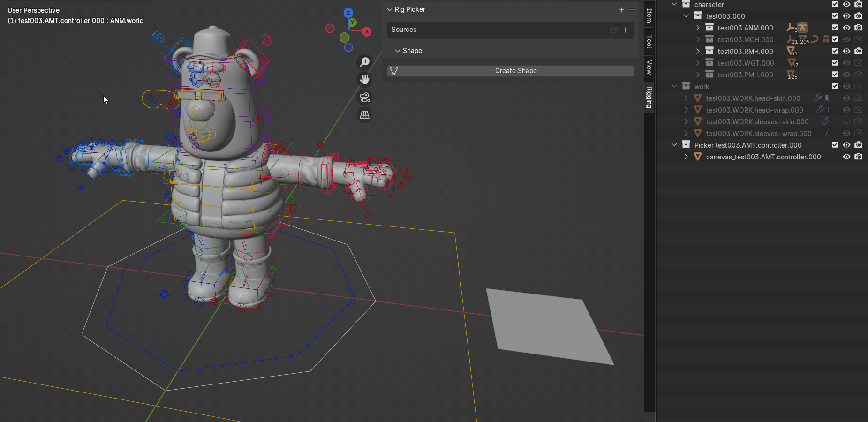Click the blue Z axis gizmo ball
Image resolution: width=868 pixels, height=422 pixels.
tap(348, 13)
